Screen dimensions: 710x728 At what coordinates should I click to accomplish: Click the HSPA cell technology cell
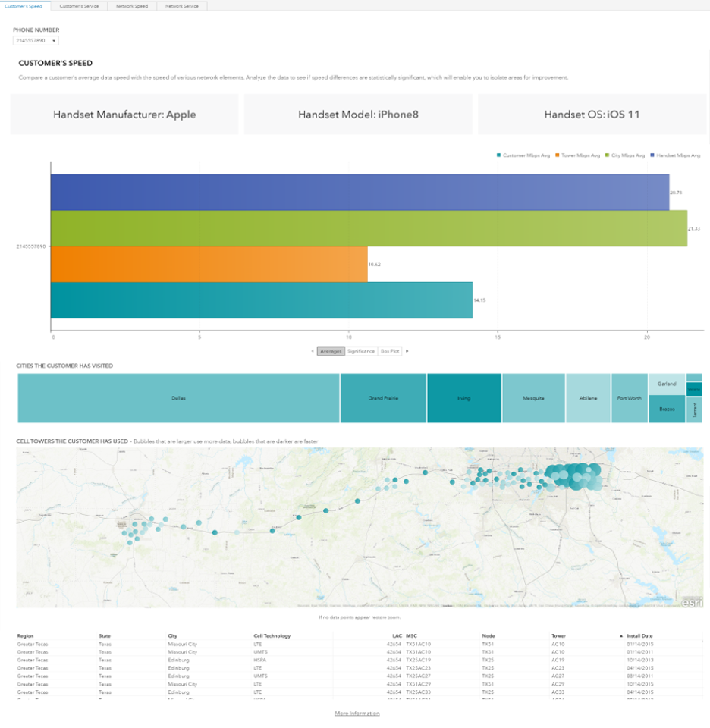point(260,661)
